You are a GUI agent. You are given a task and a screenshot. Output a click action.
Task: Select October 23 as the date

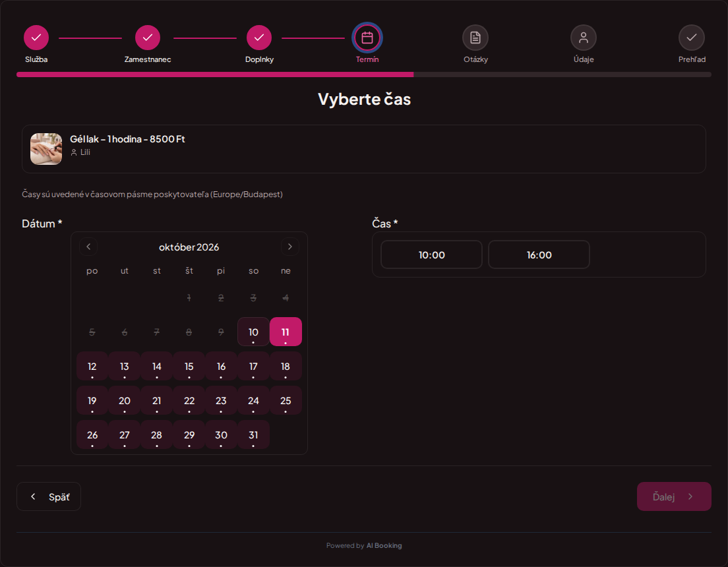point(221,400)
